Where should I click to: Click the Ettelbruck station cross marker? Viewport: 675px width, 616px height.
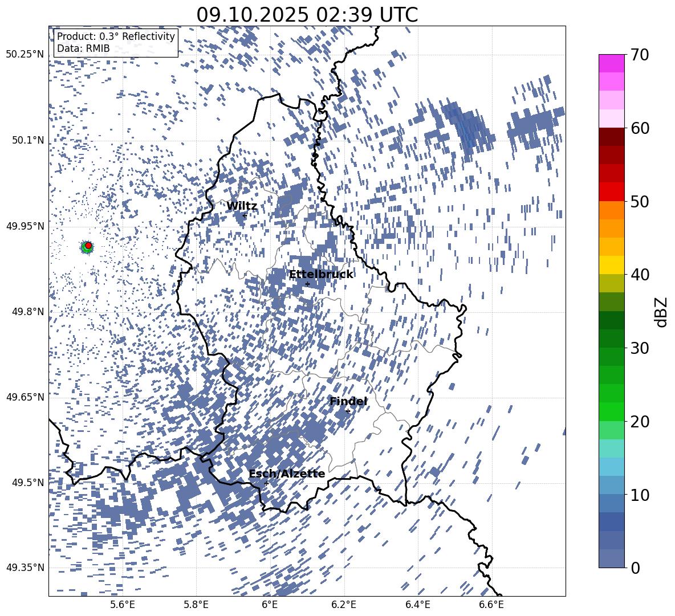coord(307,284)
